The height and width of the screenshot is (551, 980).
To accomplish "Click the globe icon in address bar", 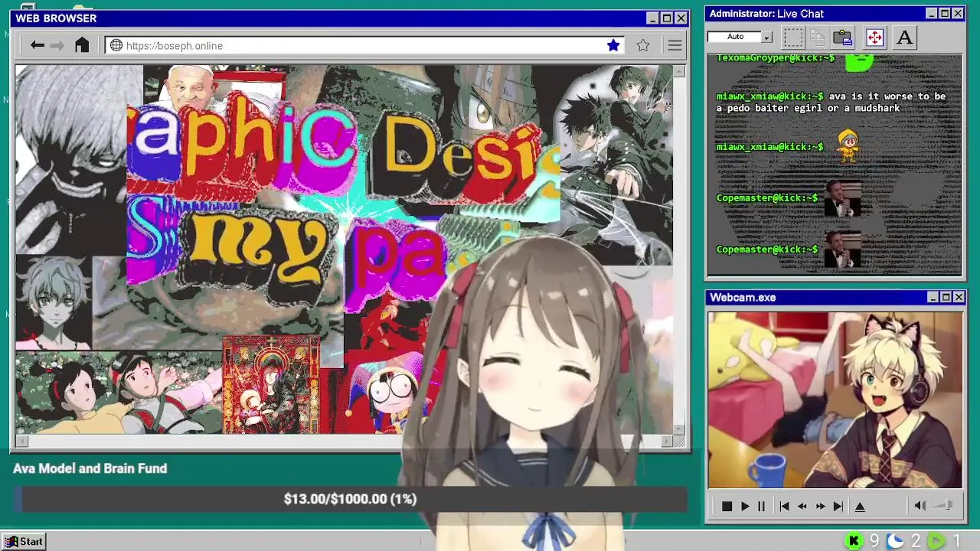I will click(116, 45).
